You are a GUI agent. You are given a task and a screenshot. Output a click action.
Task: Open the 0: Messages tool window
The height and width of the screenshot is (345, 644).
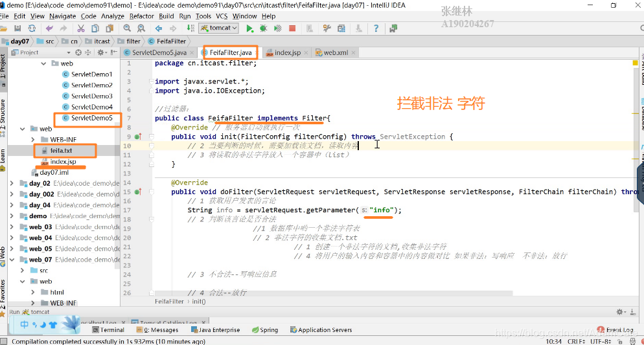pos(157,330)
